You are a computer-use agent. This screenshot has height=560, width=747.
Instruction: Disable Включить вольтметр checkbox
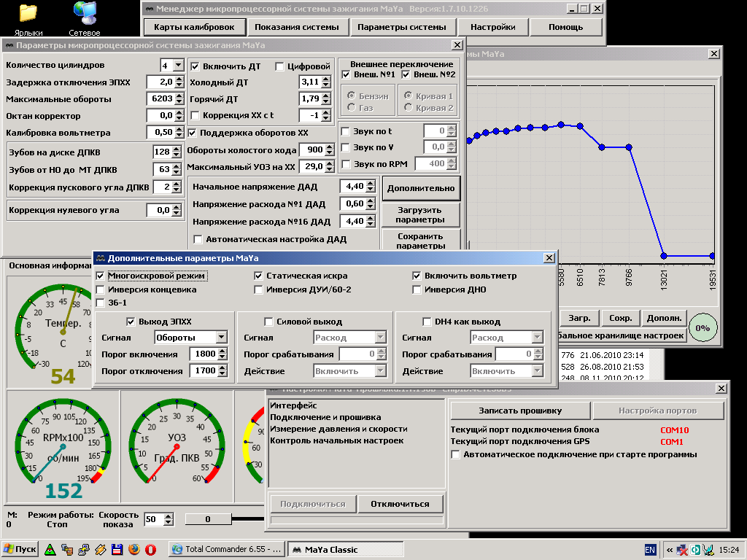[x=417, y=276]
